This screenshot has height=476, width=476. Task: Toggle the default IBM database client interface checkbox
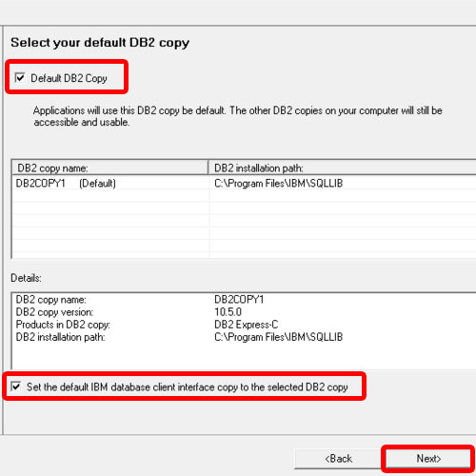(x=16, y=387)
